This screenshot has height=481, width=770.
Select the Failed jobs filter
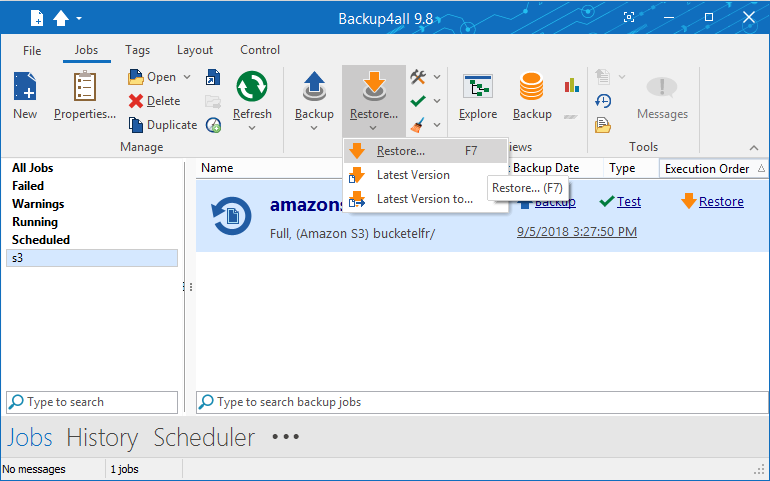(28, 186)
